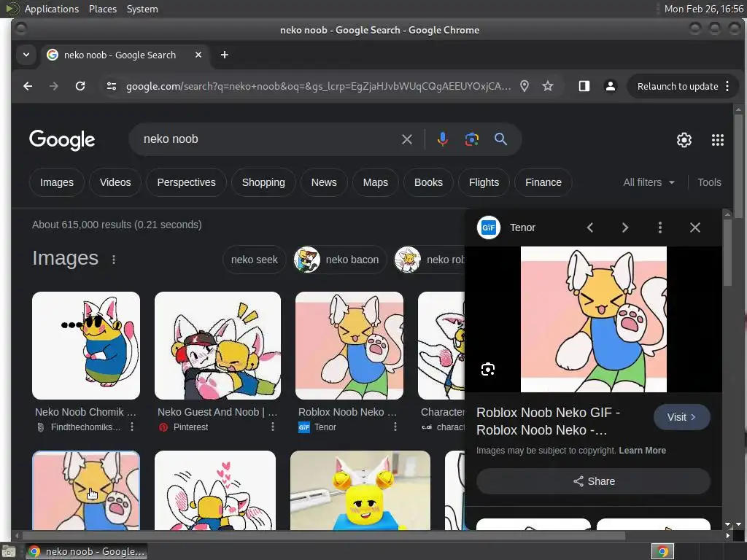This screenshot has height=560, width=747.
Task: Open the Places menu
Action: click(x=102, y=9)
